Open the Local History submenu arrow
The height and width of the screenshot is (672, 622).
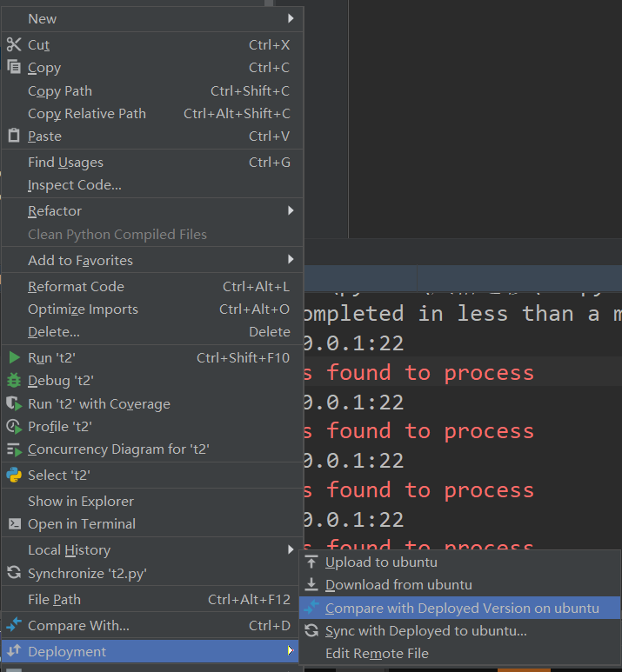tap(291, 550)
